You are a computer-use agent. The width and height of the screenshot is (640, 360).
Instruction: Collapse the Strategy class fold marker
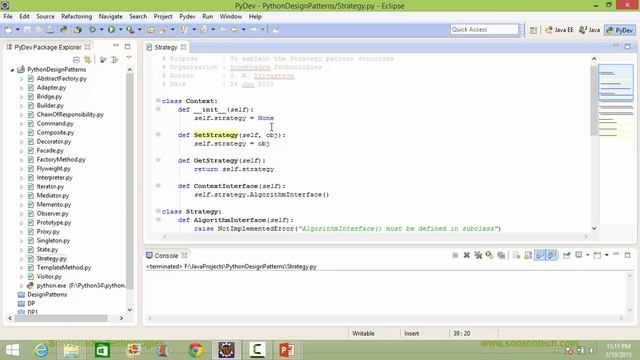click(158, 211)
